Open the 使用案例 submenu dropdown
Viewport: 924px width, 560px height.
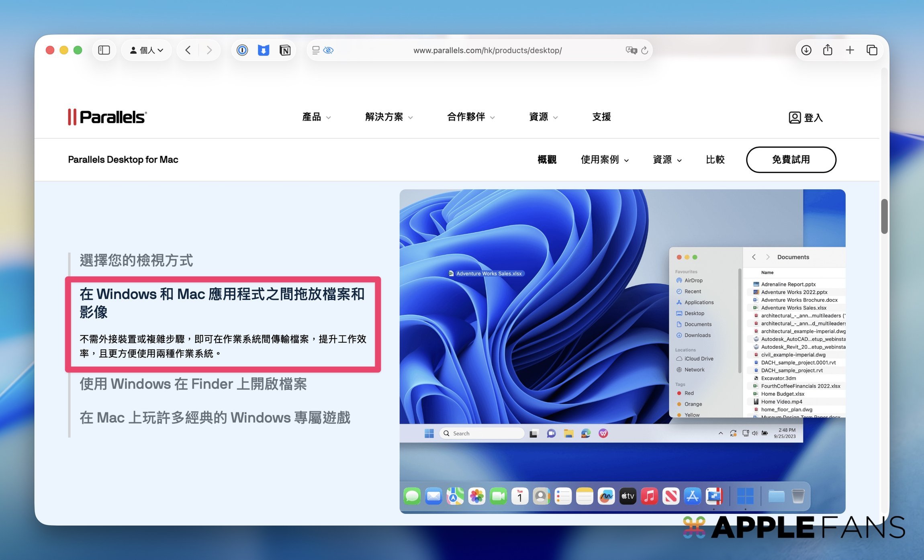605,159
